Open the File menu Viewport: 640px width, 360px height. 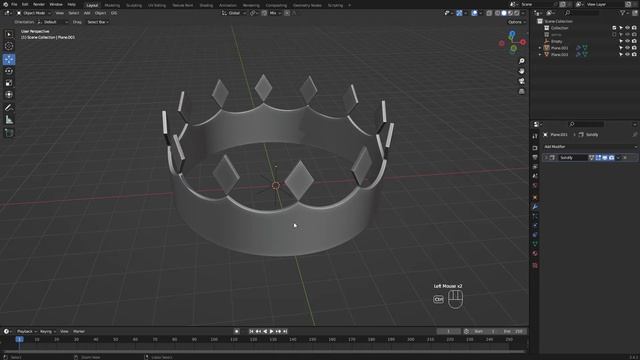(x=14, y=4)
